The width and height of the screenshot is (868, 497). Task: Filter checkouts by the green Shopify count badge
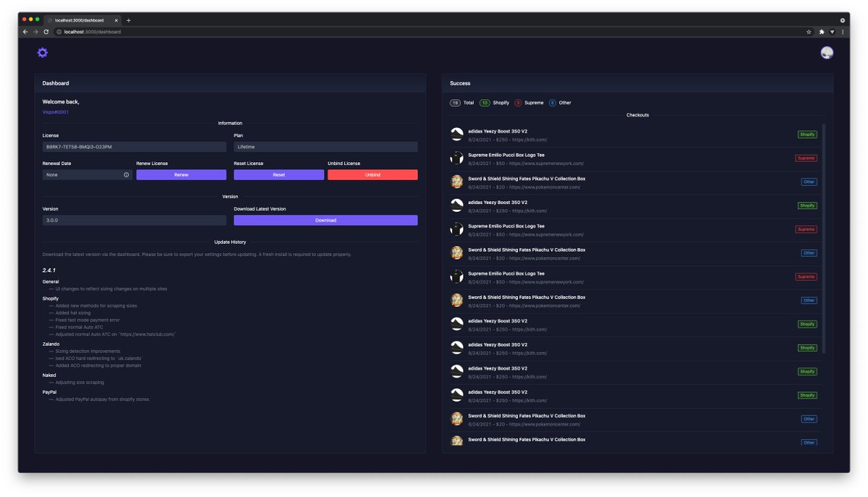[x=485, y=103]
